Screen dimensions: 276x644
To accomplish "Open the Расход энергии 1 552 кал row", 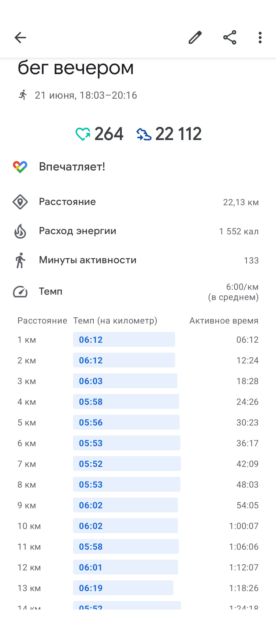I will (x=138, y=231).
